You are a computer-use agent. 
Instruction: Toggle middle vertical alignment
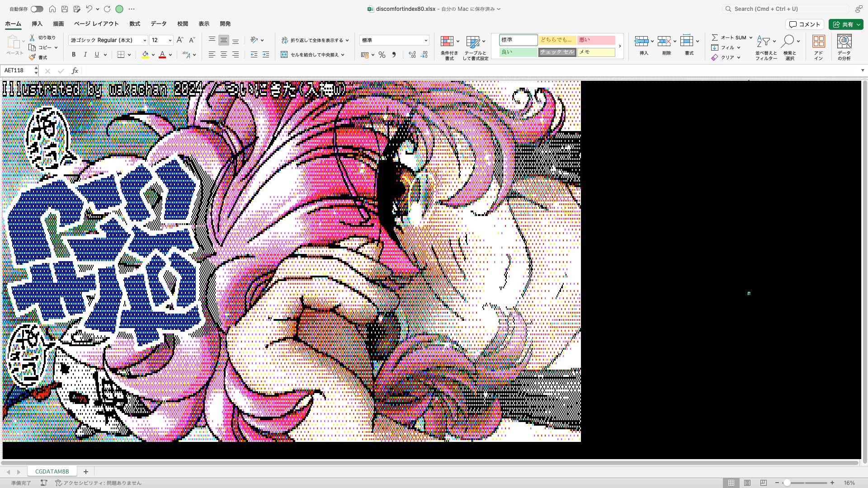[x=223, y=40]
